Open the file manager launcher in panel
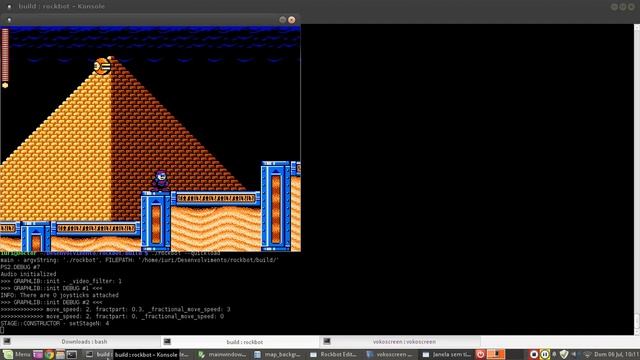The image size is (640, 360). pos(60,354)
